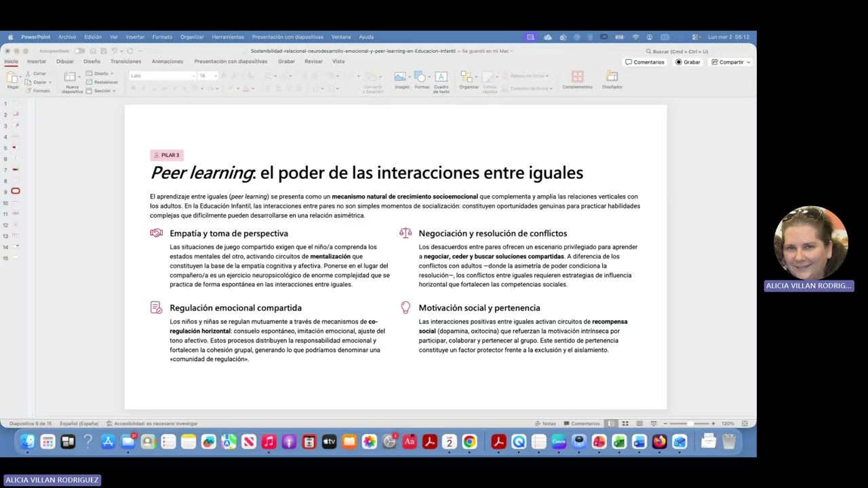Viewport: 868px width, 488px height.
Task: Click the Grabar button at top right
Action: point(688,62)
